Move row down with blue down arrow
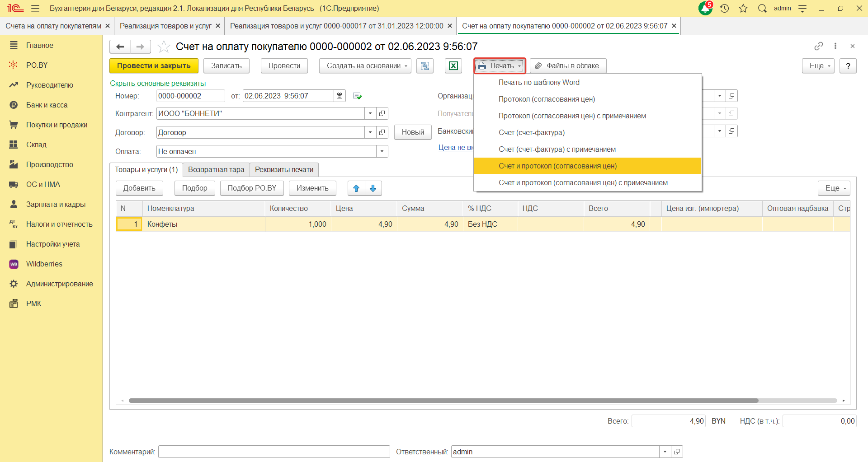The image size is (868, 462). click(x=373, y=188)
